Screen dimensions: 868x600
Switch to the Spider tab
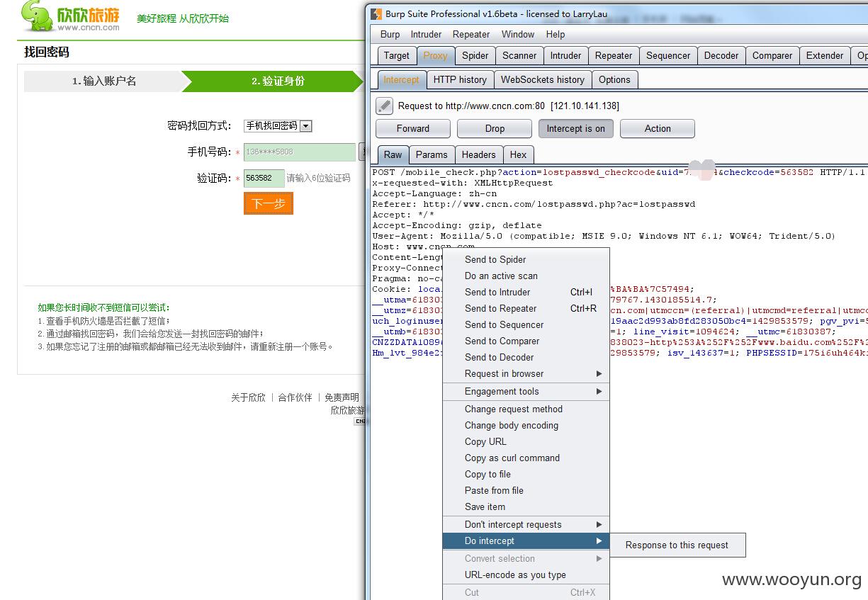tap(475, 56)
